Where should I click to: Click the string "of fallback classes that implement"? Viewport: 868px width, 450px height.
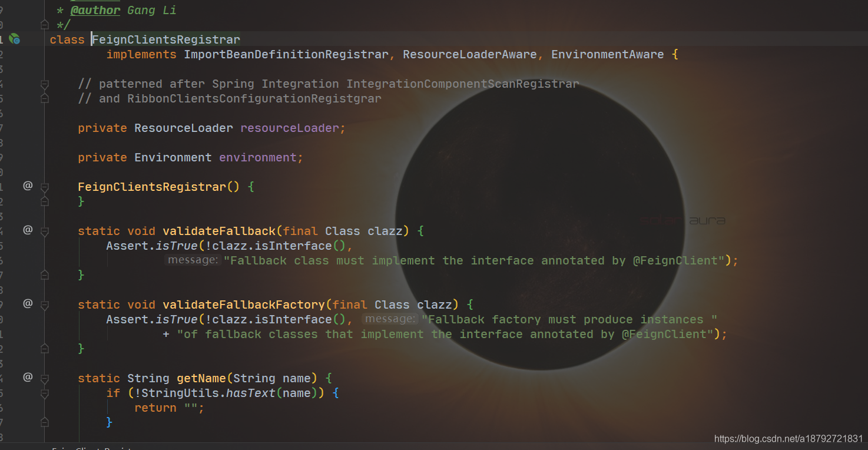(x=445, y=334)
